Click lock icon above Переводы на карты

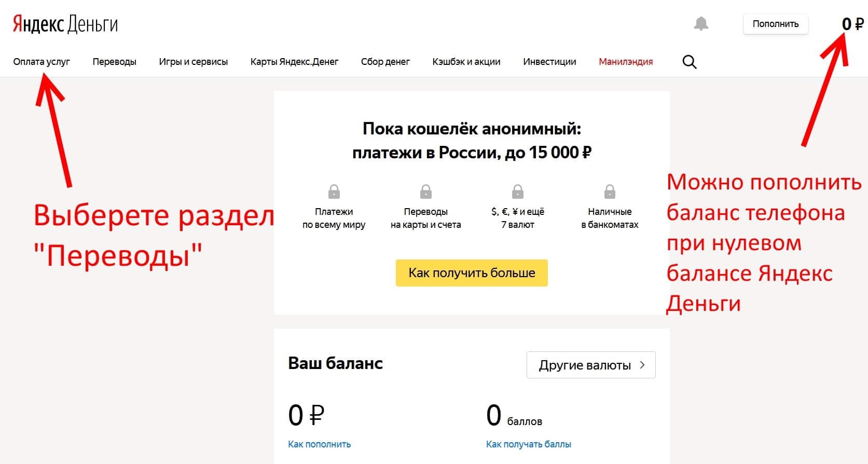(426, 192)
